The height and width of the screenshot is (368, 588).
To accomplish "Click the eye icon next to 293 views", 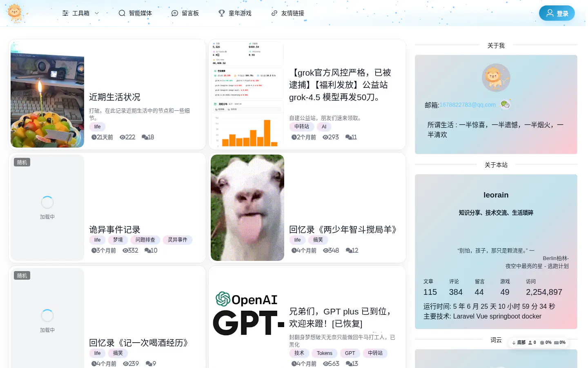I will (325, 137).
